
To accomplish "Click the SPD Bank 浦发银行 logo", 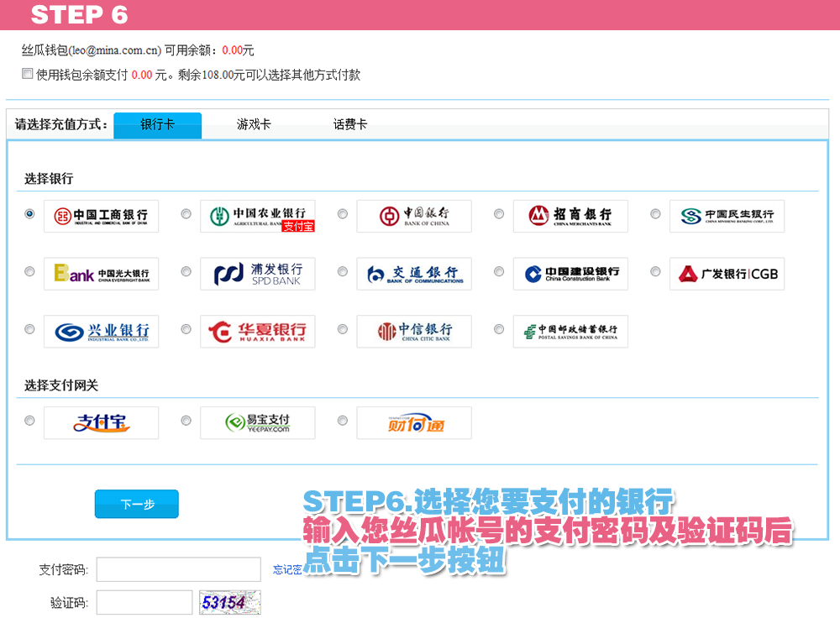I will [258, 274].
